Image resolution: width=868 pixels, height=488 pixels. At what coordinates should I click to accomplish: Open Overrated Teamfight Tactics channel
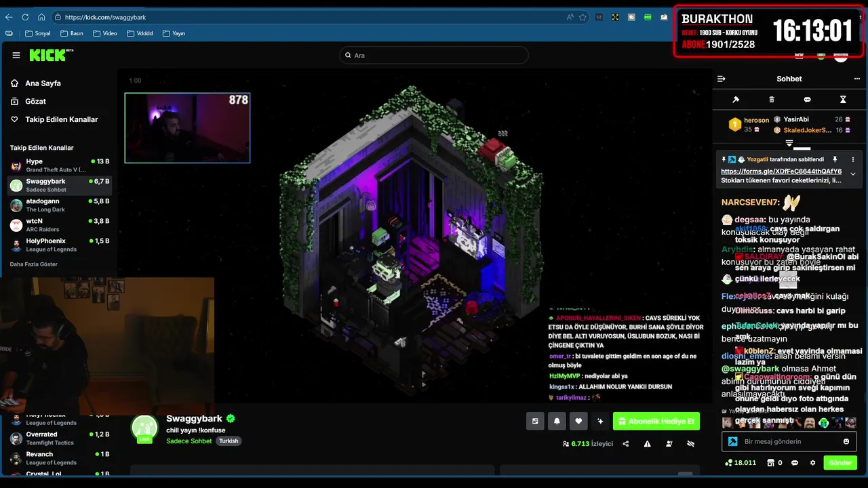pyautogui.click(x=60, y=438)
